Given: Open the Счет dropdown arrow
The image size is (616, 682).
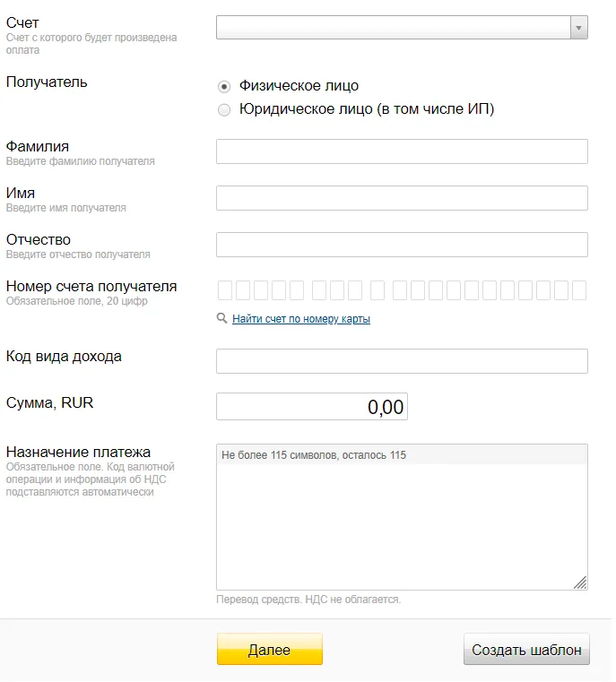Looking at the screenshot, I should [x=579, y=28].
